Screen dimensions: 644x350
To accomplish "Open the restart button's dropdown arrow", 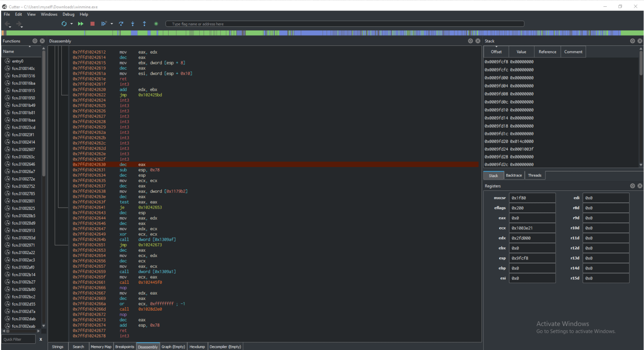I will point(72,23).
